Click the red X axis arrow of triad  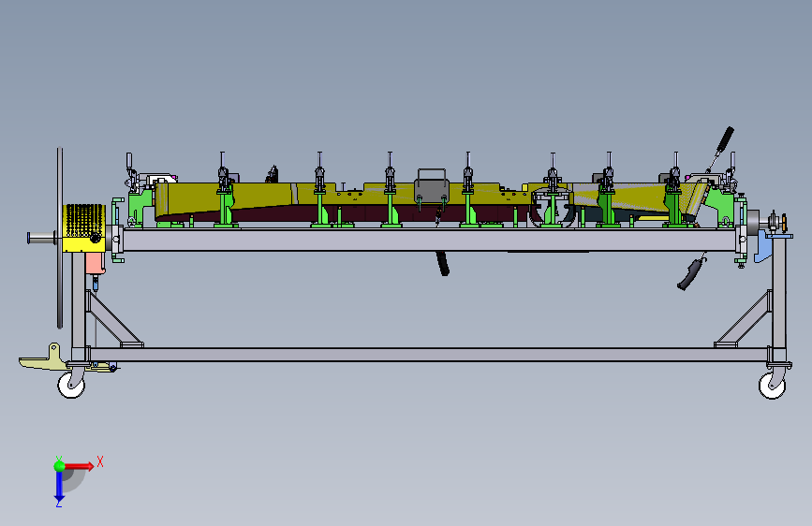[x=80, y=466]
